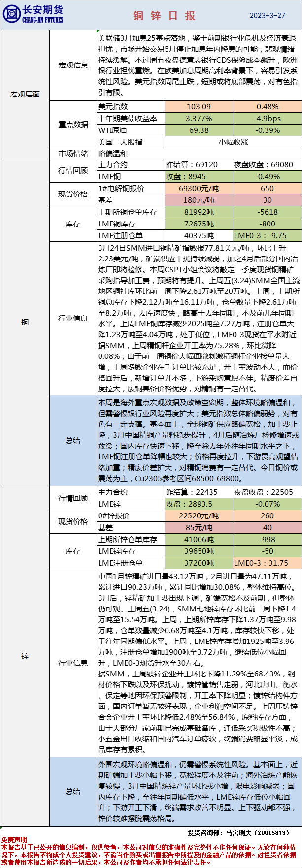Select the dollar index value 103.09
Viewport: 302px width, 868px height.
point(199,106)
